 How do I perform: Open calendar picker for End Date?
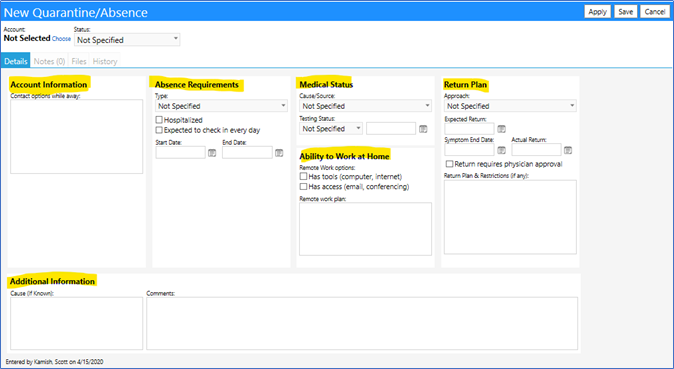pos(279,153)
